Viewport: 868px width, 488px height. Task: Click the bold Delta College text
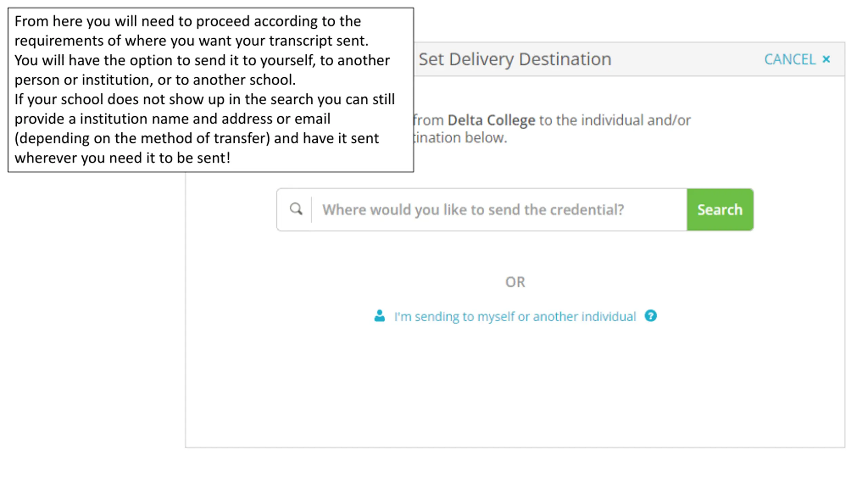(x=491, y=120)
